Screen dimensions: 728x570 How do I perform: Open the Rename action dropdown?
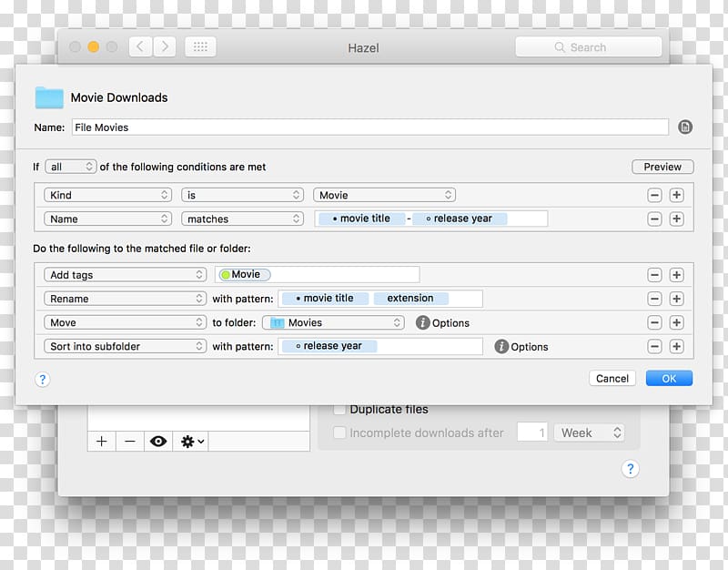pyautogui.click(x=125, y=299)
